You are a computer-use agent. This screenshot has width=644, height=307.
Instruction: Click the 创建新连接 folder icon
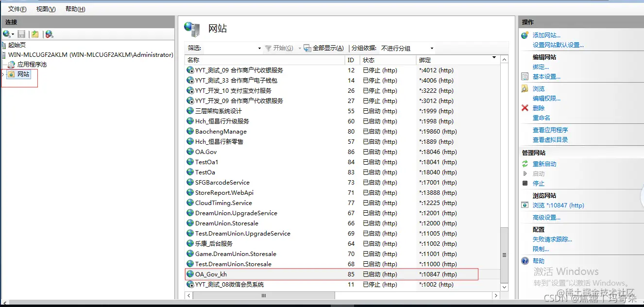(x=34, y=34)
